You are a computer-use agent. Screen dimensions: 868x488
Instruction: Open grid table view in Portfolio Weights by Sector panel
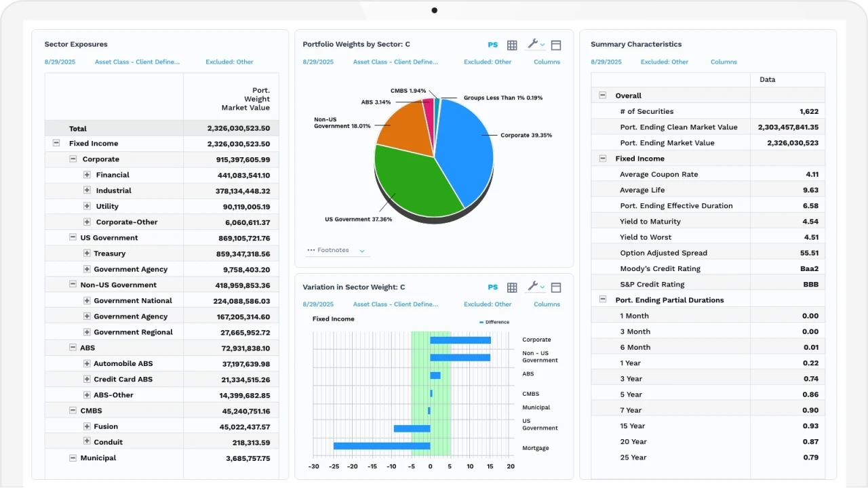[x=512, y=45]
